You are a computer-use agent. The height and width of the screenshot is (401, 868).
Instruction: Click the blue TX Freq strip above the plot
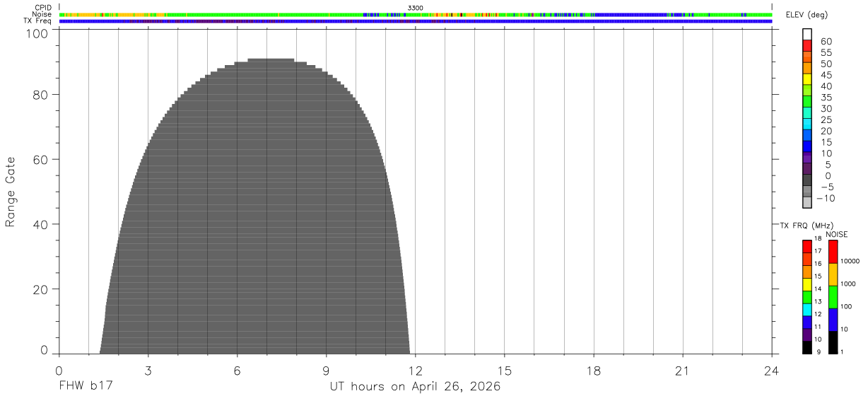[415, 21]
